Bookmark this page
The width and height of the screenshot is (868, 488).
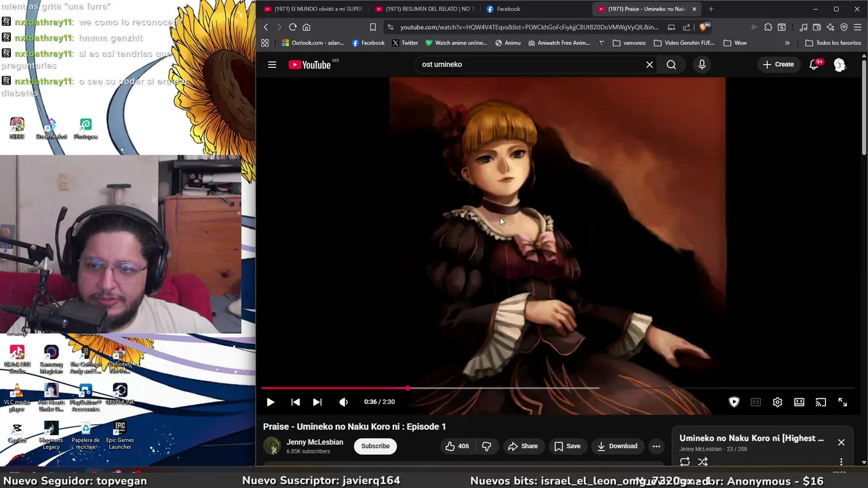(373, 27)
